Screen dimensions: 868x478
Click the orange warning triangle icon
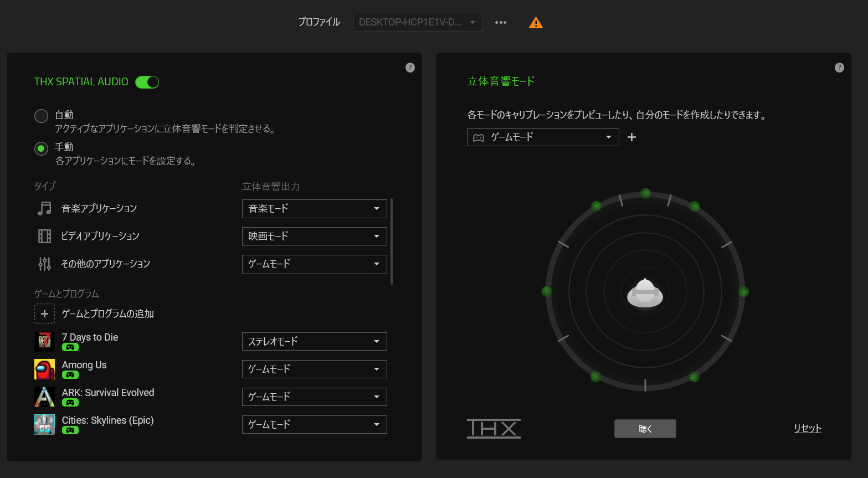[536, 23]
